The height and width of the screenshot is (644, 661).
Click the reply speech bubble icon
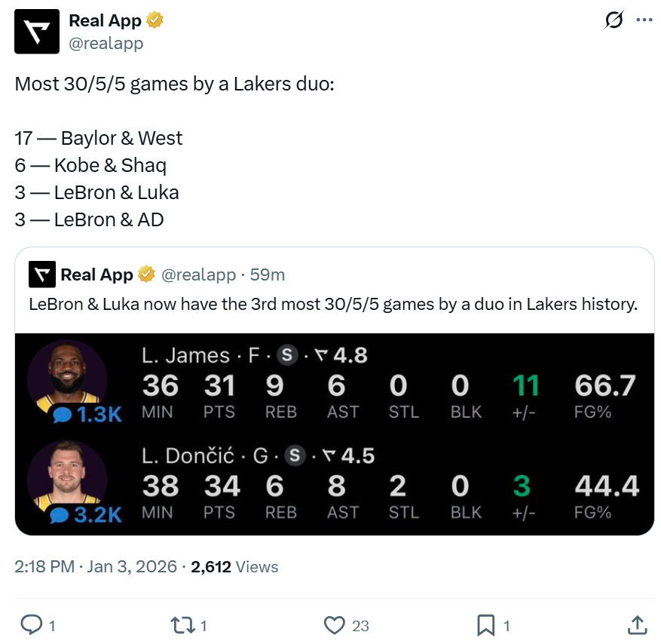tap(31, 624)
